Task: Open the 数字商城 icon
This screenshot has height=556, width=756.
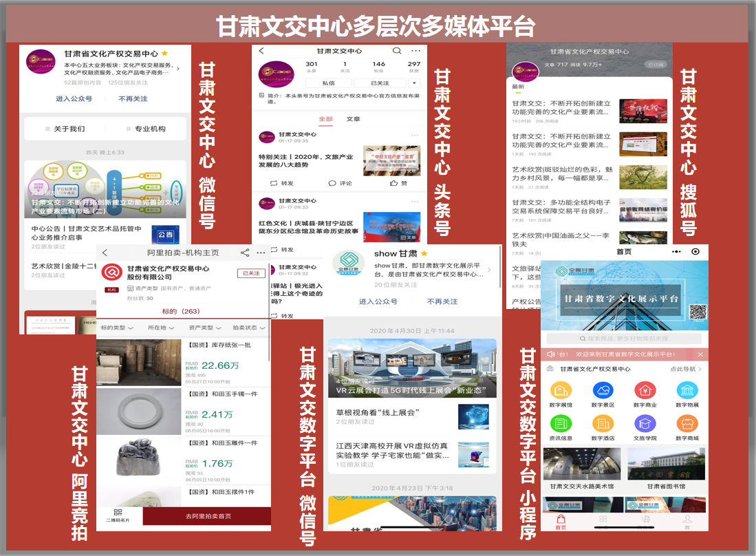Action: (687, 424)
